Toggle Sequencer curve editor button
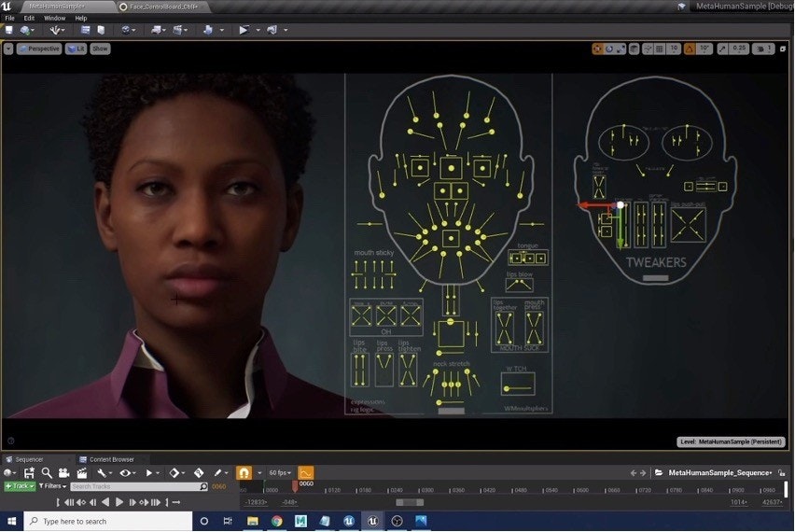The width and height of the screenshot is (795, 532). [306, 472]
